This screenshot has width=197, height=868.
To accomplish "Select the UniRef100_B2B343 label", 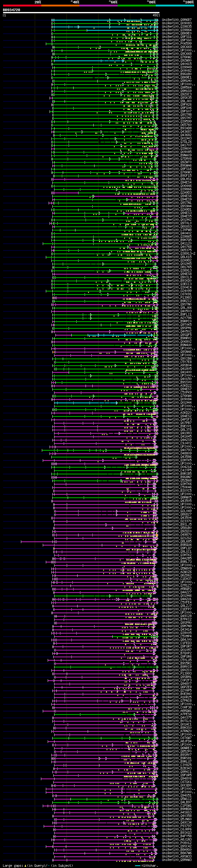I will point(176,768).
